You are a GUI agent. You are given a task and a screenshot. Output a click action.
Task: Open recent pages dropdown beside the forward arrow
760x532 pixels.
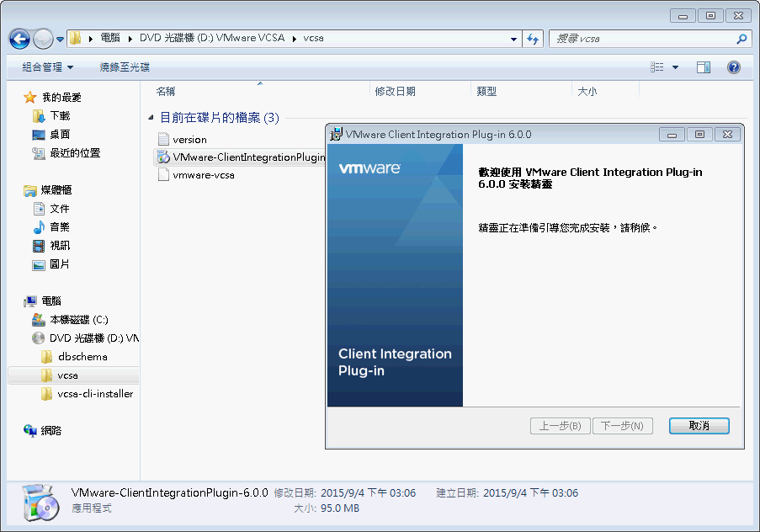(60, 40)
